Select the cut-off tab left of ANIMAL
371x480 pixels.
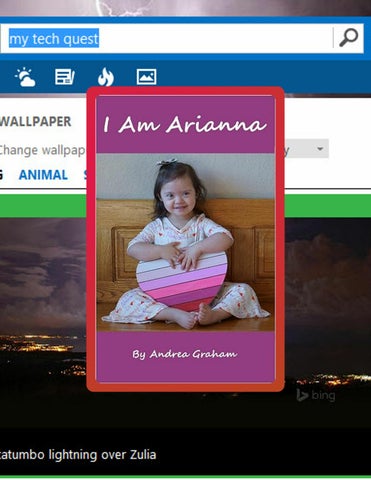pos(2,175)
